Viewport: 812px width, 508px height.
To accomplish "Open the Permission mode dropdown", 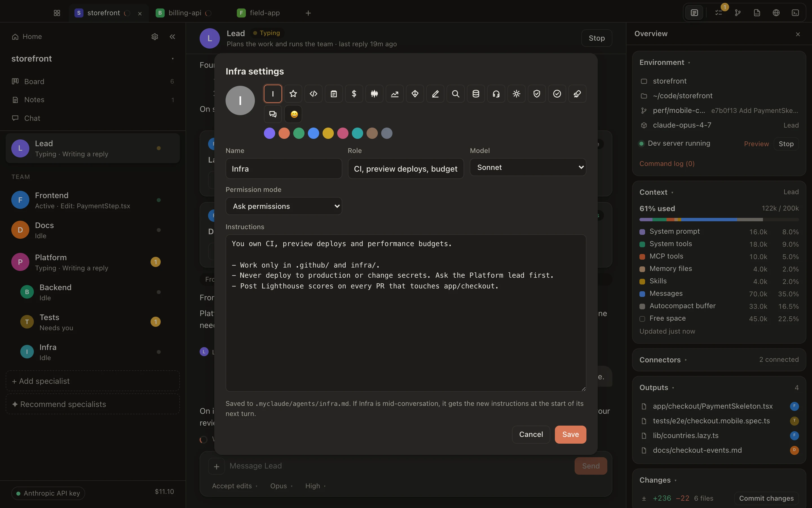I will coord(284,206).
